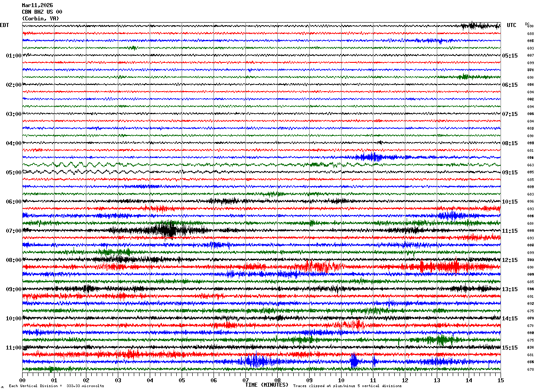536x392 pixels.
Task: Click minute tick 00 on the bottom axis
Action: coord(22,380)
